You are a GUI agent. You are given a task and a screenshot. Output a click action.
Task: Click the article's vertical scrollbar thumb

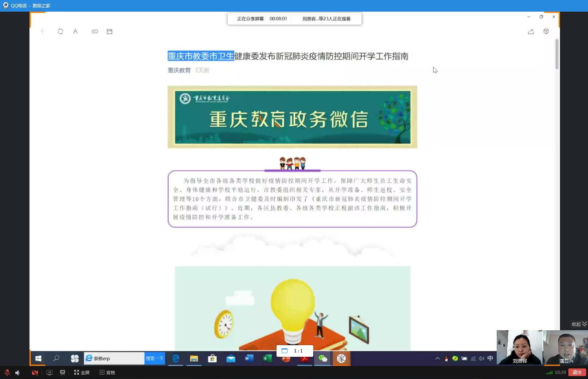tap(557, 54)
